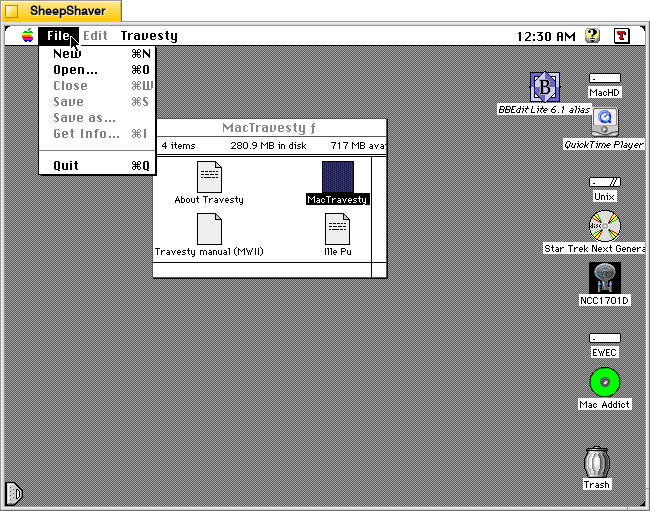Select the Star Trek Next Generation disc icon

[605, 226]
